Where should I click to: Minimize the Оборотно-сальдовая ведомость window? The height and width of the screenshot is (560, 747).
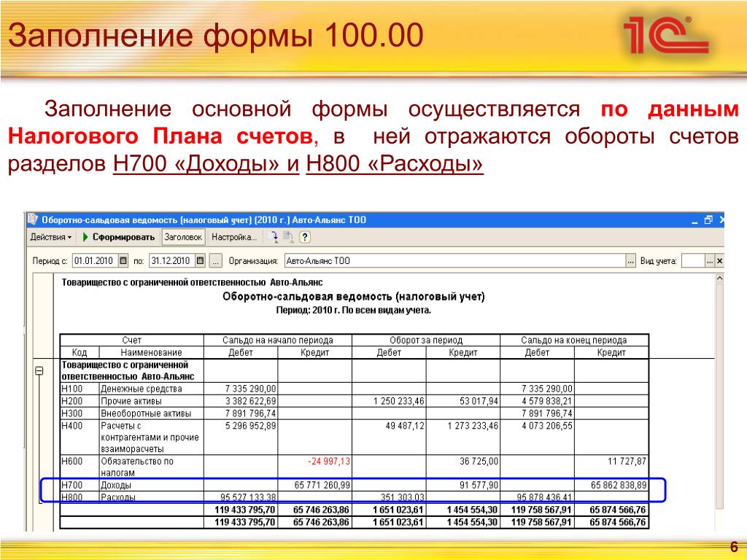click(694, 220)
